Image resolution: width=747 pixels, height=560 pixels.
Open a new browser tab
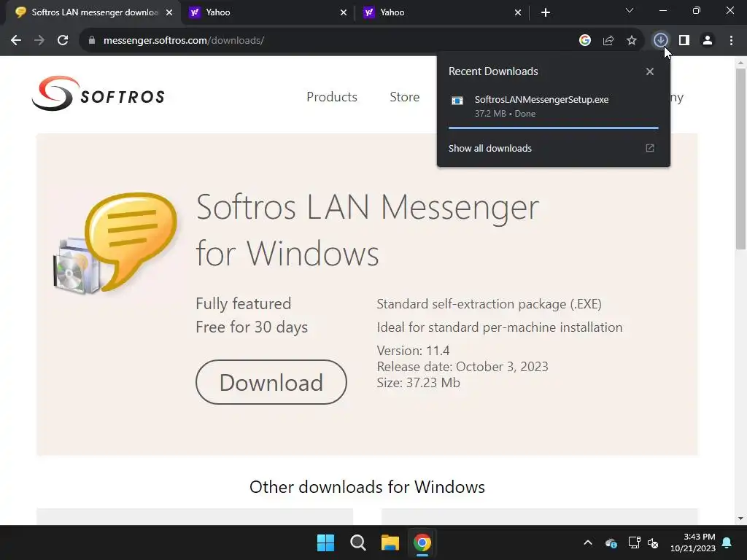546,12
